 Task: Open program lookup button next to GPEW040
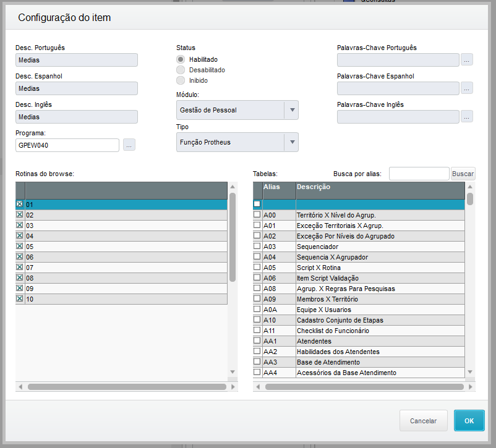129,145
